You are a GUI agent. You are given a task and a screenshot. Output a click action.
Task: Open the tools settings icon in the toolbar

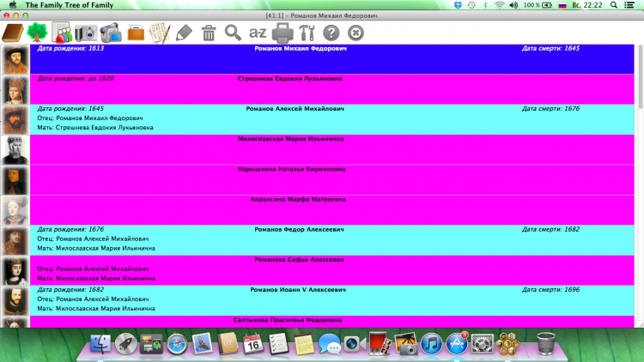click(307, 33)
